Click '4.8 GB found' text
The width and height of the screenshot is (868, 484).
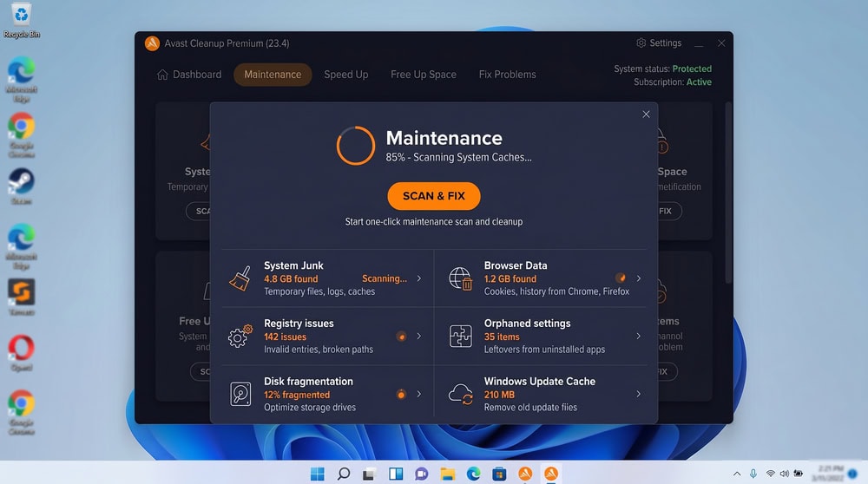tap(291, 278)
